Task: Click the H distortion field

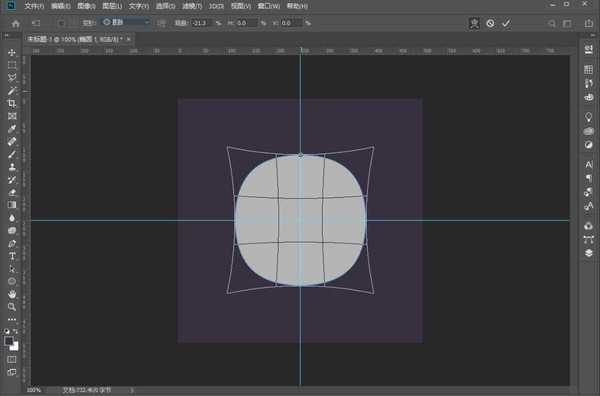Action: (x=246, y=23)
